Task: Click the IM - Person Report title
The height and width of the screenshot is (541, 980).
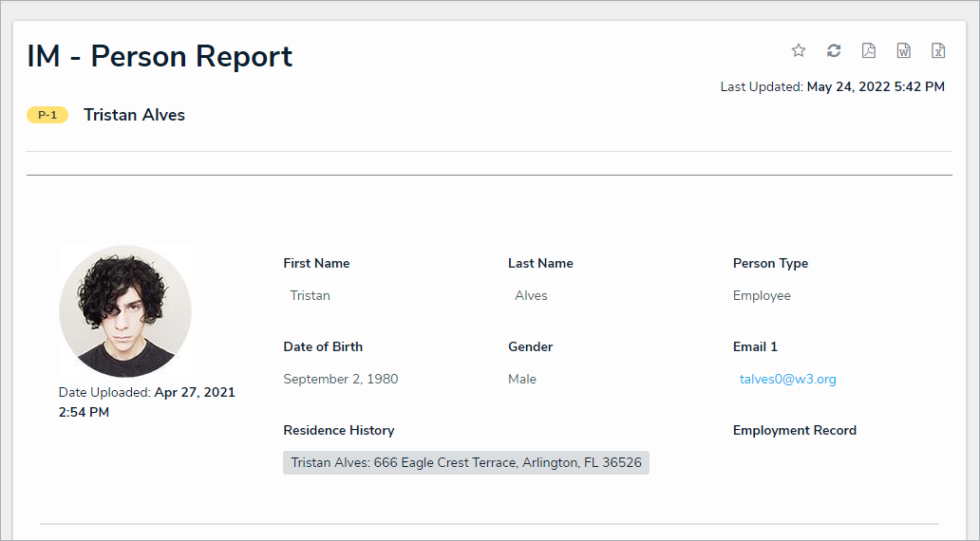Action: (160, 57)
